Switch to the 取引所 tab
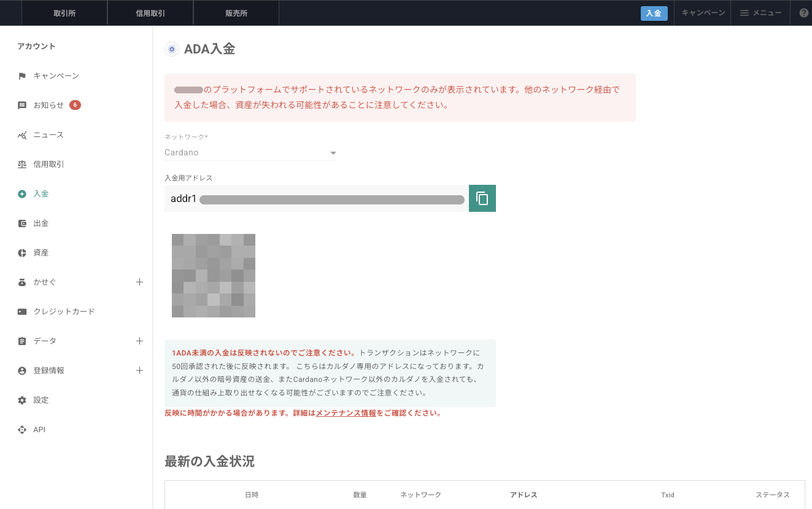This screenshot has width=812, height=509. tap(64, 13)
